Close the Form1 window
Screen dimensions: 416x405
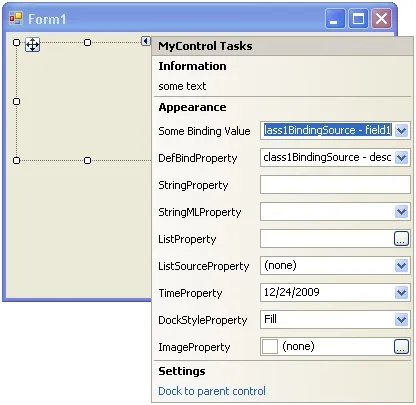coord(381,19)
